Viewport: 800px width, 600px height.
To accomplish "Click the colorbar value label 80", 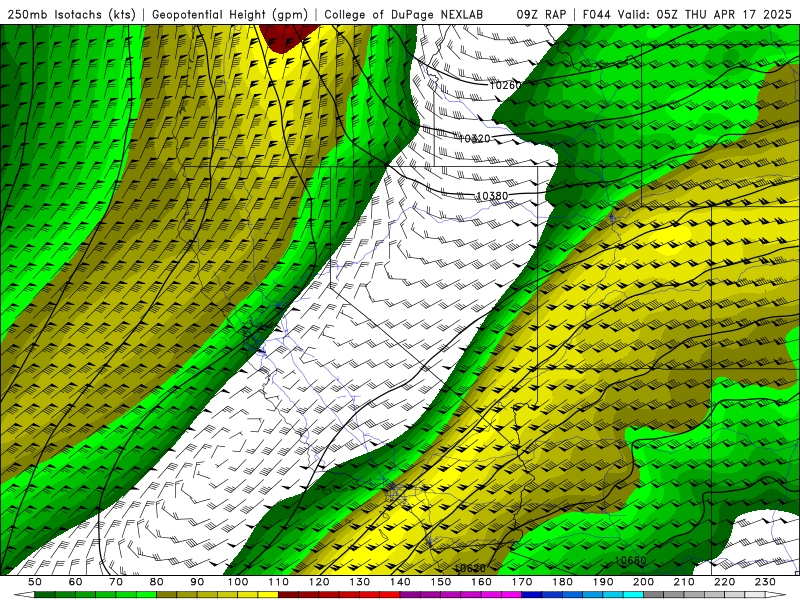I will tap(157, 582).
